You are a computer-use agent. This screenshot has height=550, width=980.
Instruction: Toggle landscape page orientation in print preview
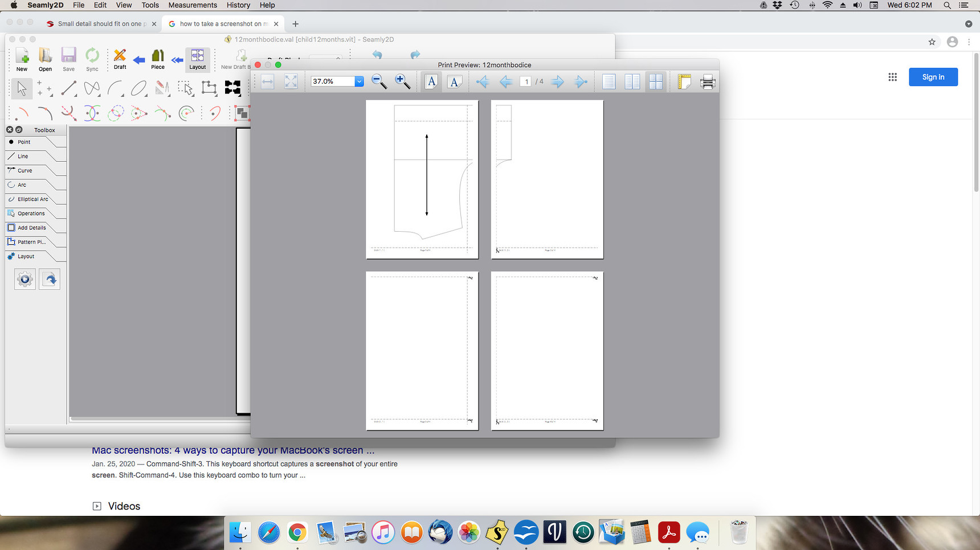(x=454, y=81)
